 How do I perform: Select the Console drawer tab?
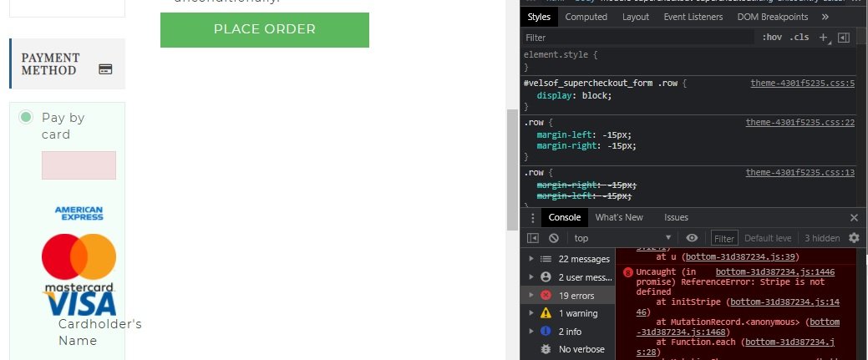564,218
